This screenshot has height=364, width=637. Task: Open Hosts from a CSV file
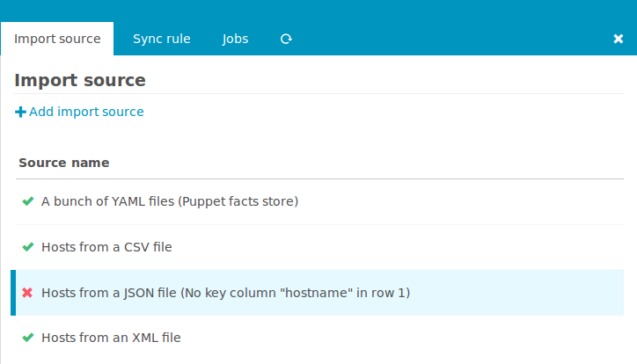pyautogui.click(x=106, y=247)
